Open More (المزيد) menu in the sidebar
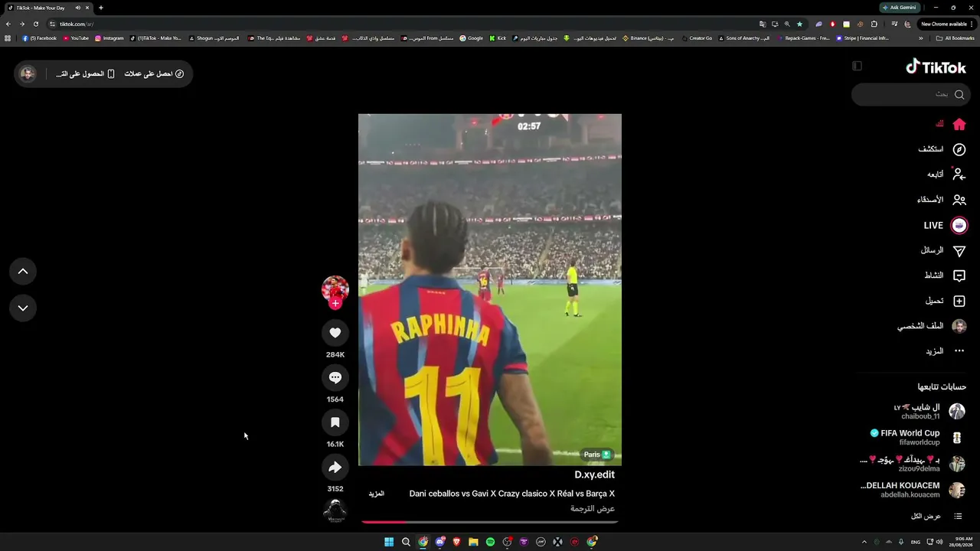Image resolution: width=980 pixels, height=551 pixels. (x=945, y=351)
